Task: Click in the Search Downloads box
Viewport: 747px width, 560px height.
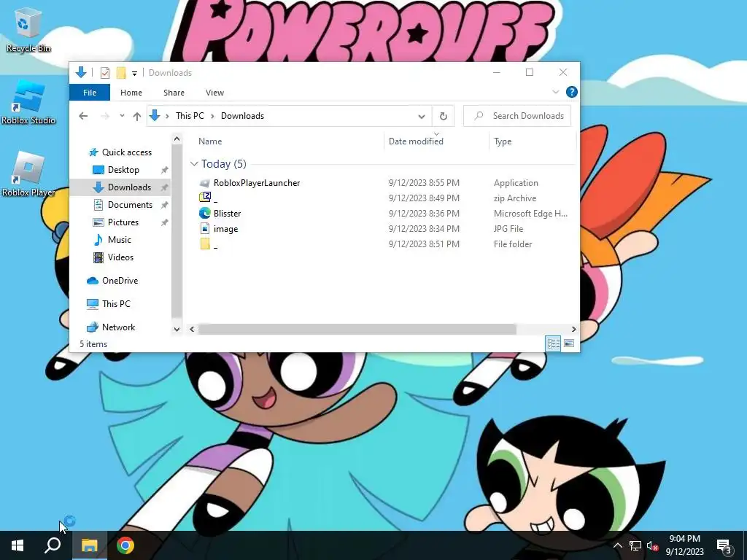Action: [x=517, y=116]
